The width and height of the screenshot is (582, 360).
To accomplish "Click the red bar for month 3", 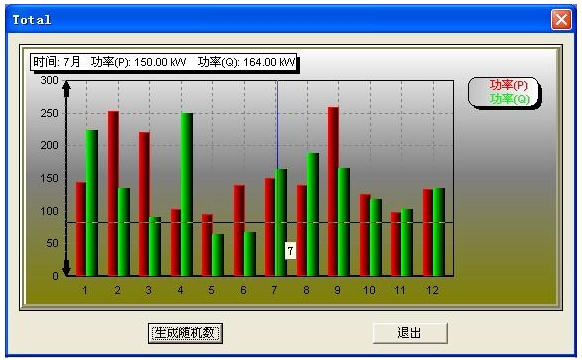I will (x=144, y=204).
